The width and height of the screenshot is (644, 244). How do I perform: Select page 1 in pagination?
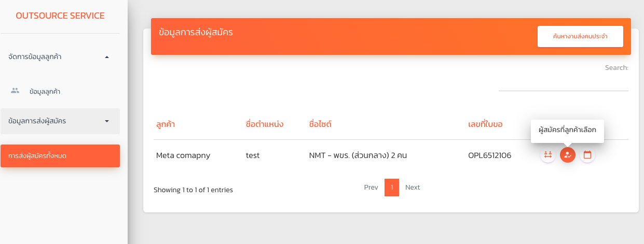tap(392, 188)
